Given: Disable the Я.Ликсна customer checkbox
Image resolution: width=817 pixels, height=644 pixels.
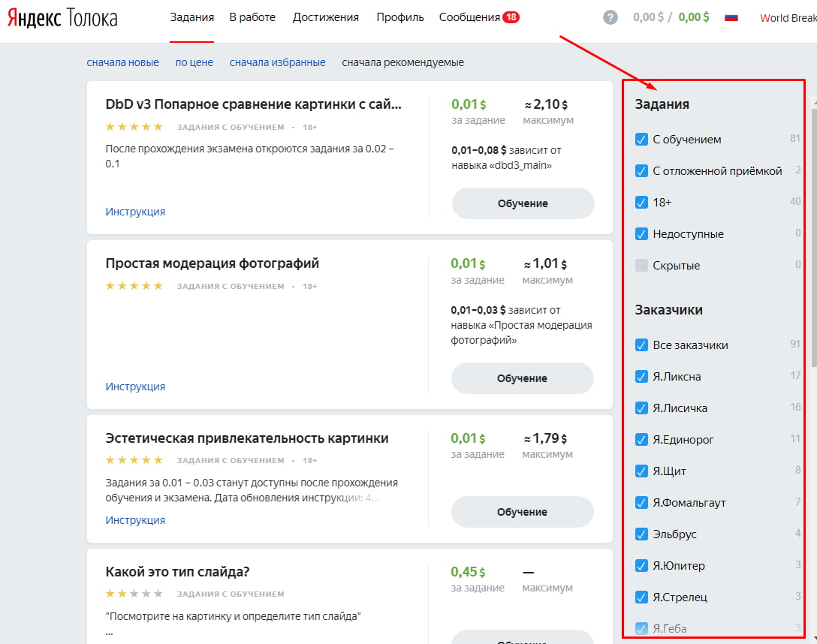Looking at the screenshot, I should [x=642, y=376].
